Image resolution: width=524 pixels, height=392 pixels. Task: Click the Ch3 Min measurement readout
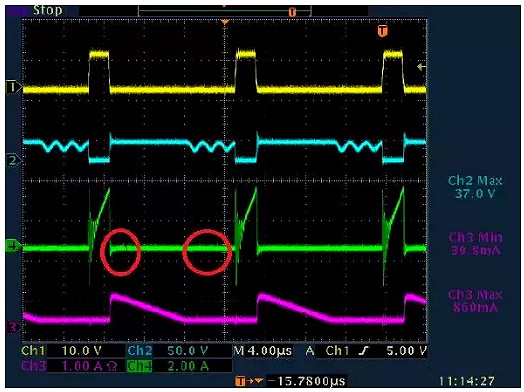[x=475, y=244]
